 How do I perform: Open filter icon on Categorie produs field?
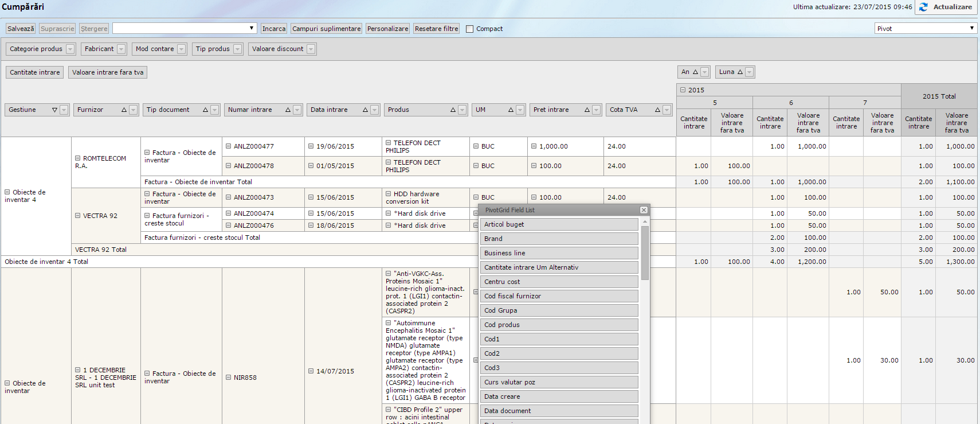tap(70, 49)
